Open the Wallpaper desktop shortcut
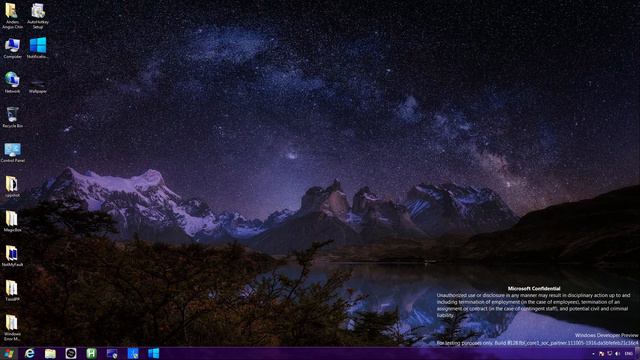 pyautogui.click(x=38, y=86)
